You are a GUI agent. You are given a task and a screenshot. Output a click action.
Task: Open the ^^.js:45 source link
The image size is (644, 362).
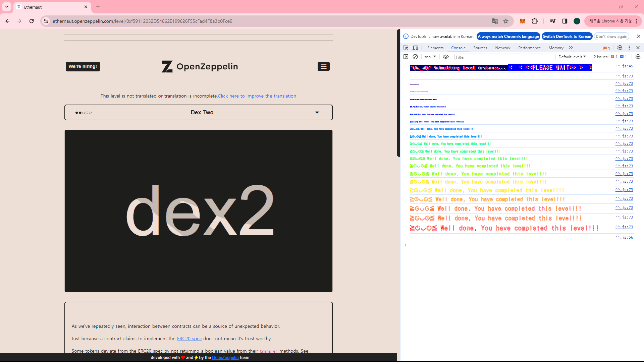point(624,66)
